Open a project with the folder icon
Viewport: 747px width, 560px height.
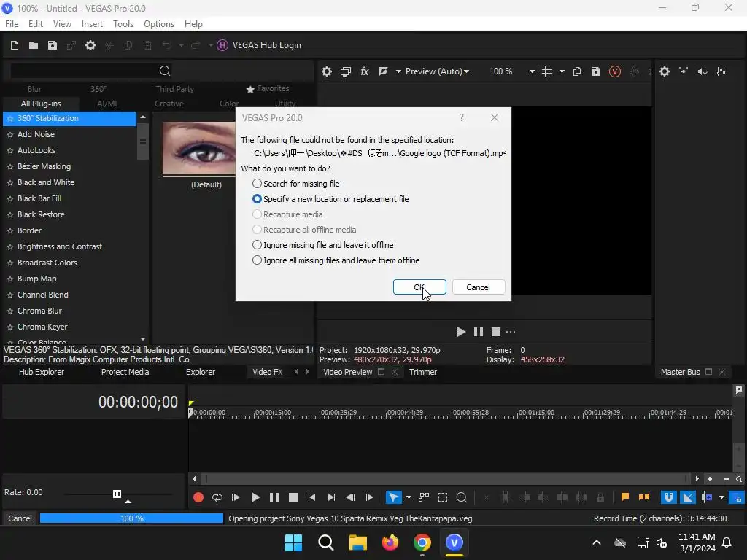pos(34,45)
